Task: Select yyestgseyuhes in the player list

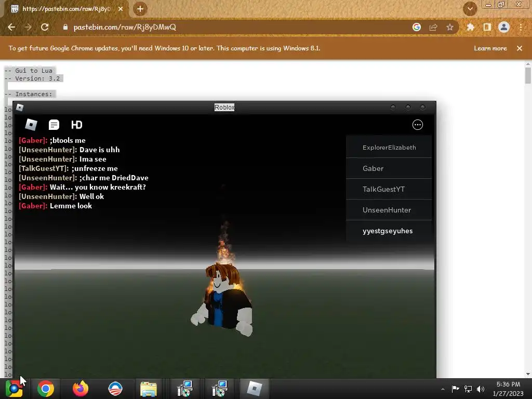Action: [389, 231]
